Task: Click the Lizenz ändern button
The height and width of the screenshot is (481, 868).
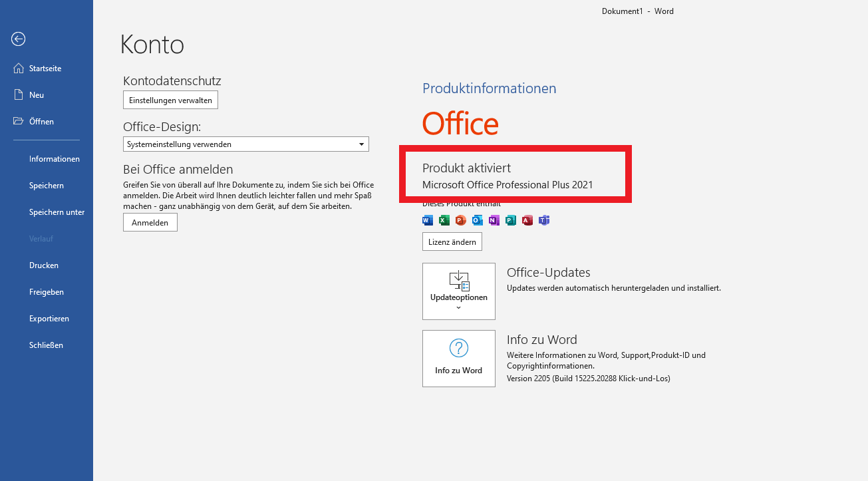Action: tap(452, 242)
